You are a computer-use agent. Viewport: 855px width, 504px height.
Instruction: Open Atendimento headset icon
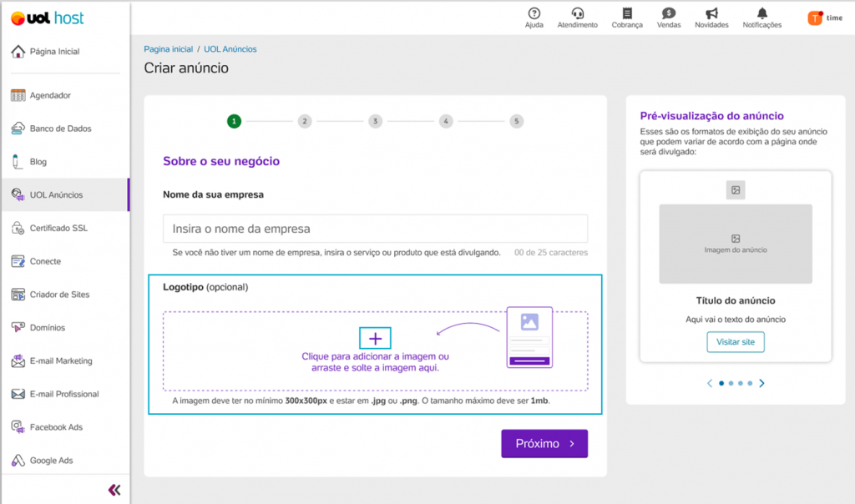[x=578, y=13]
